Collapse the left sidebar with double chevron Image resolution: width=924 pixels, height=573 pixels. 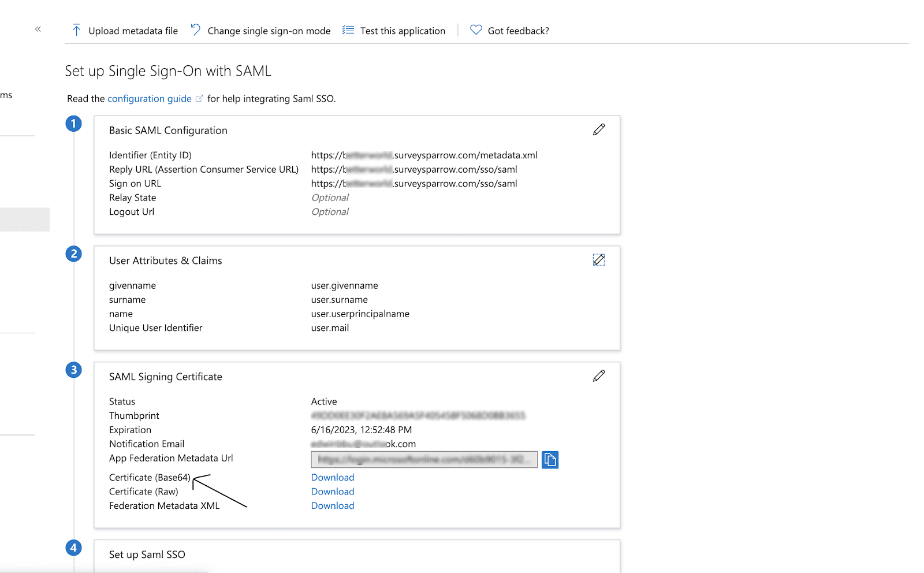tap(38, 29)
